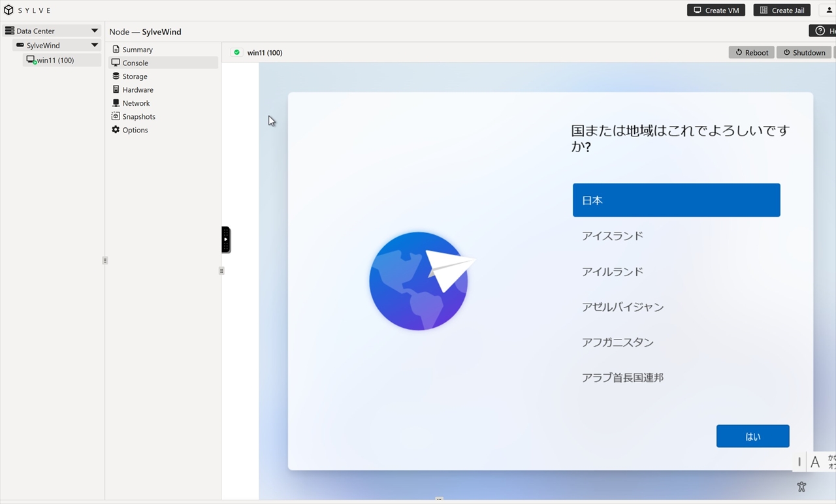Collapse the Data Center tree node
Image resolution: width=836 pixels, height=504 pixels.
[95, 31]
